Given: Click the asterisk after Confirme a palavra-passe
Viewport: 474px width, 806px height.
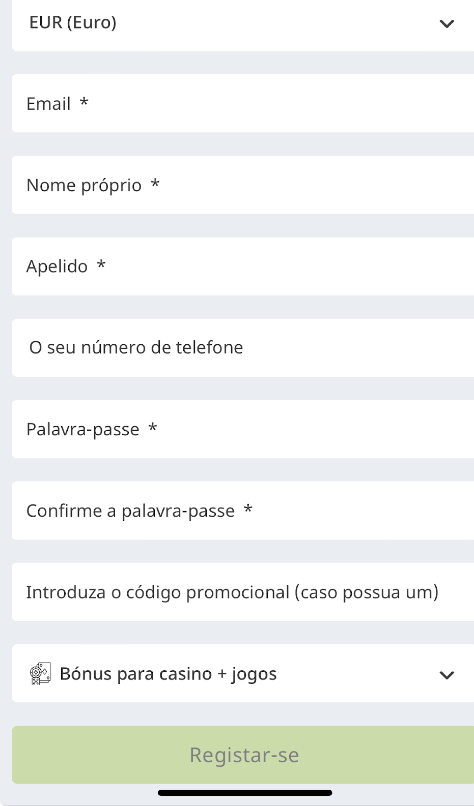Looking at the screenshot, I should tap(248, 509).
